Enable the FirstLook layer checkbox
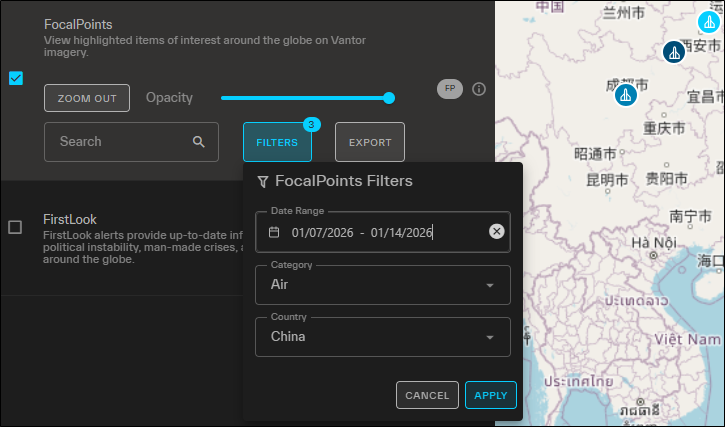The image size is (725, 427). (16, 227)
